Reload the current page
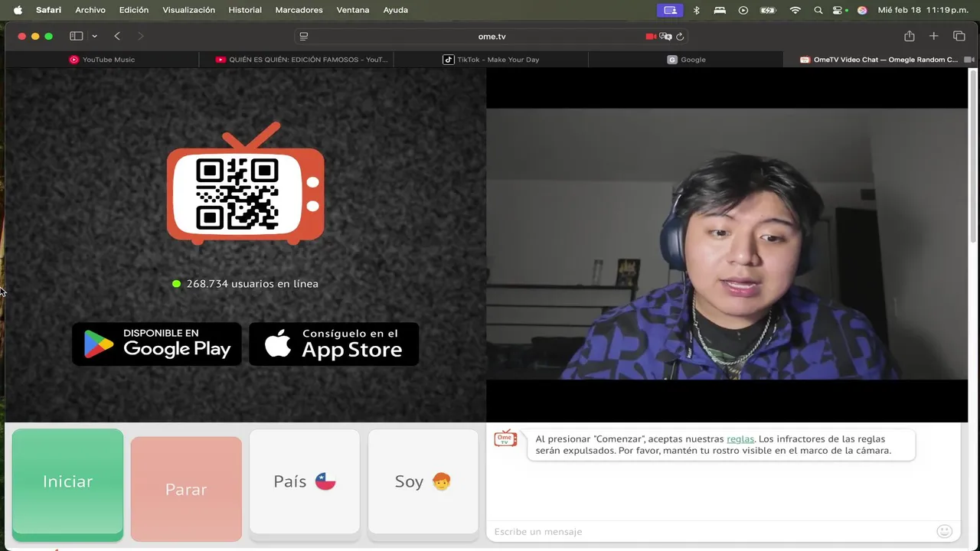 [680, 36]
